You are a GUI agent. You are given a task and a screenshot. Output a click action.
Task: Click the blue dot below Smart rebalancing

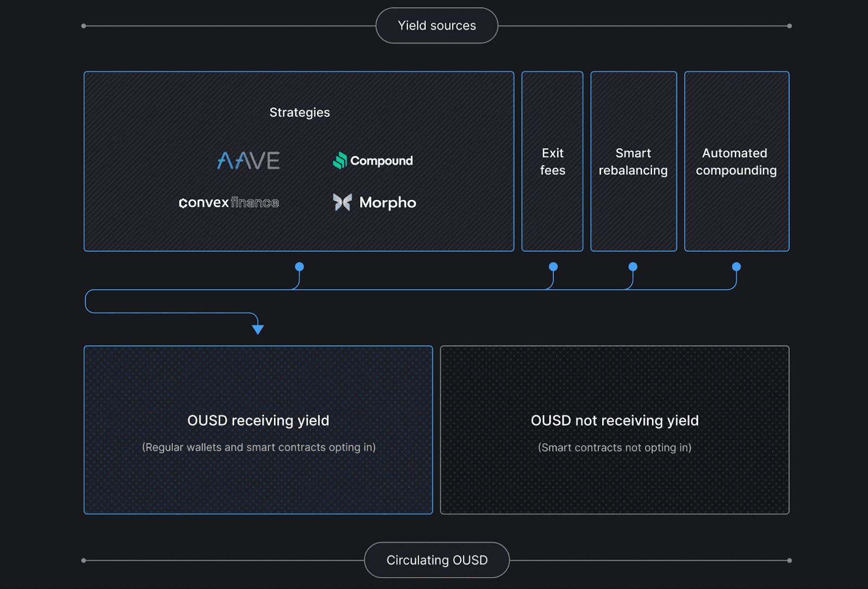point(633,267)
